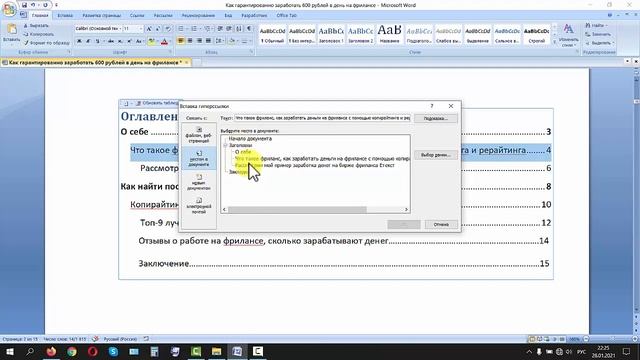Switch to Разметка страницы ribbon tab

[102, 16]
